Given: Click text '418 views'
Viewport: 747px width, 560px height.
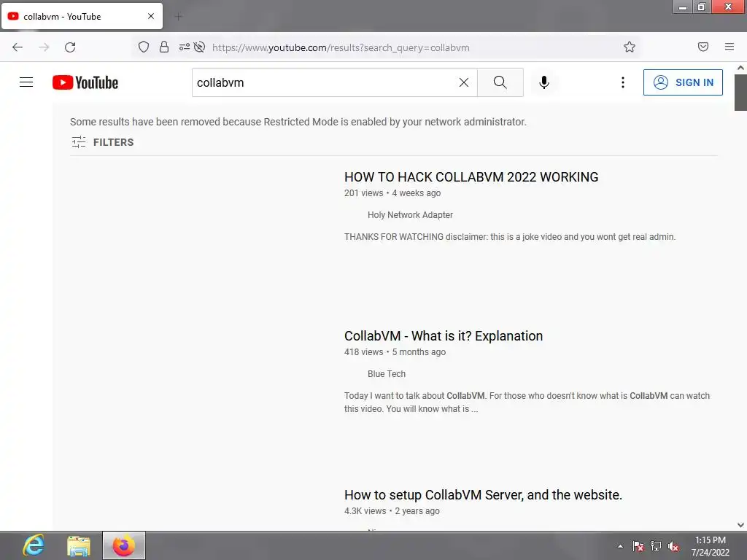Looking at the screenshot, I should 363,352.
